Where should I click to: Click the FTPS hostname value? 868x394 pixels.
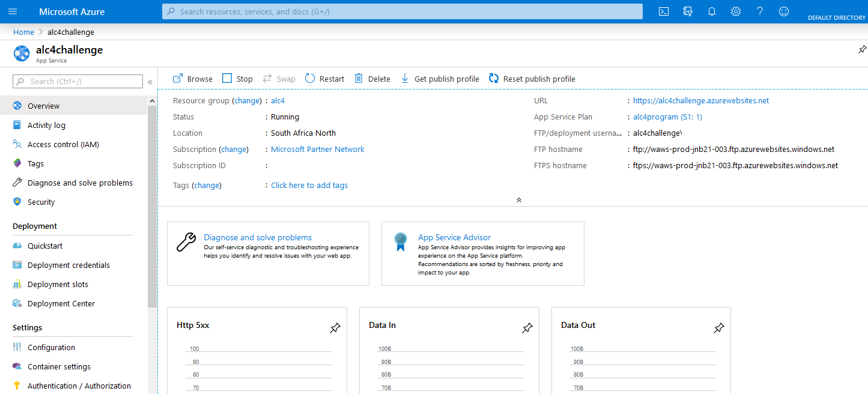point(735,165)
